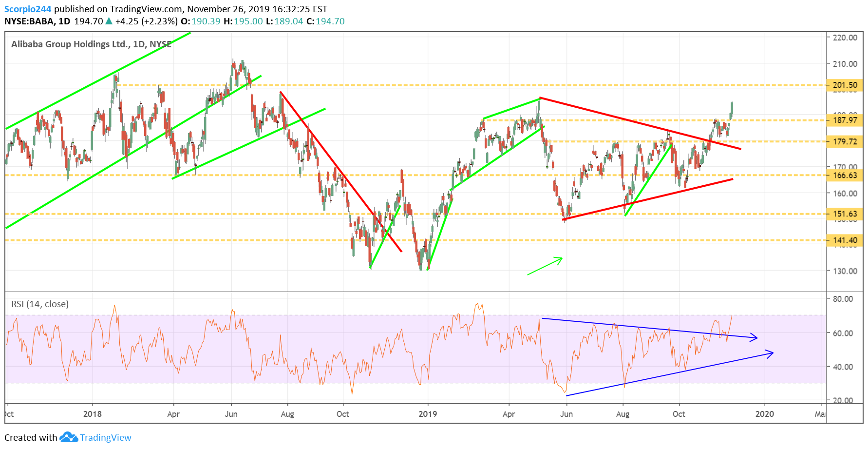Click the 2019 label on time axis

click(x=428, y=414)
